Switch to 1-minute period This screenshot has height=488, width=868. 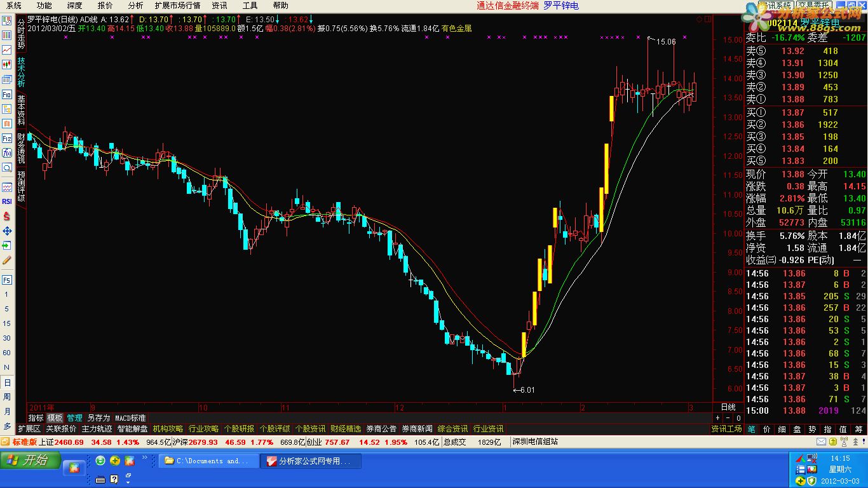click(7, 295)
